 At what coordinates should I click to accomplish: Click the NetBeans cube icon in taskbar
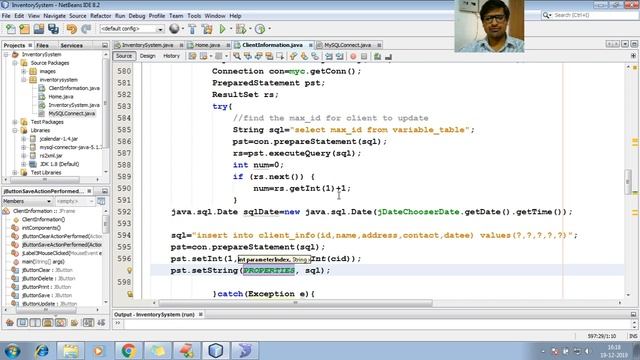[x=216, y=351]
